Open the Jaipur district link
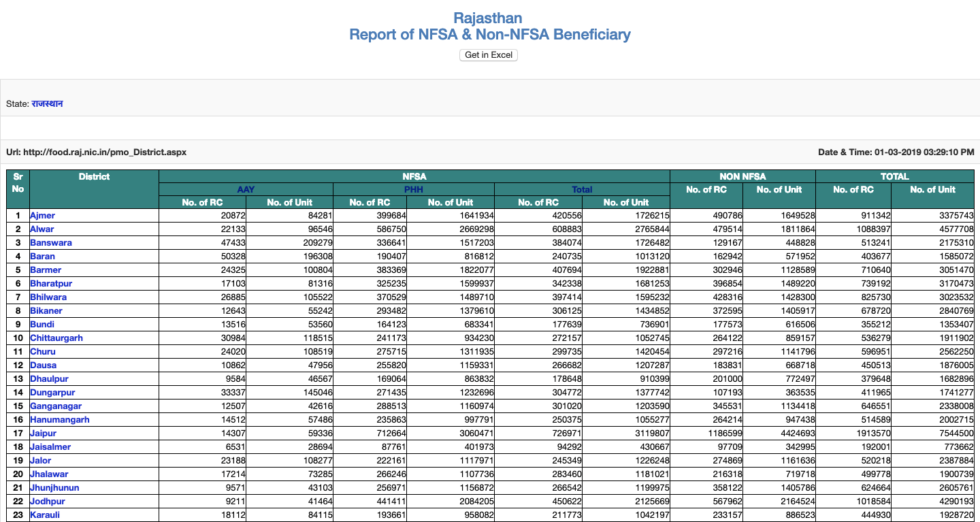Viewport: 980px width, 522px height. pos(43,434)
